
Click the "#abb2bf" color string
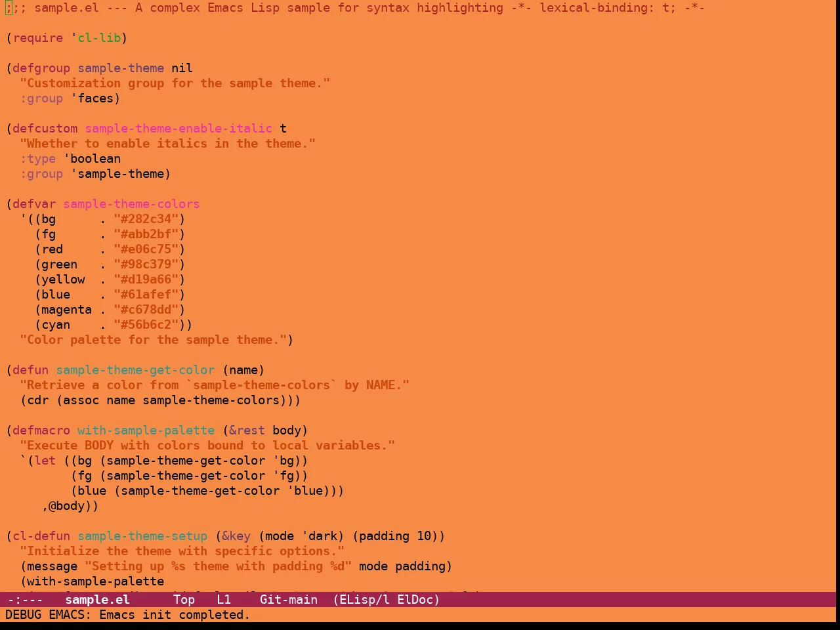[x=146, y=234]
